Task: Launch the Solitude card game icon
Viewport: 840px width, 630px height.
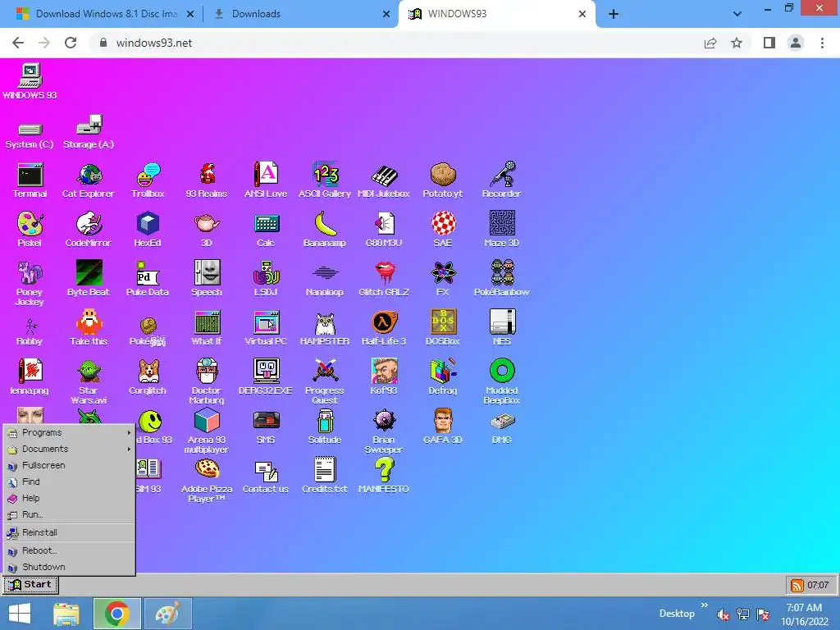Action: click(x=325, y=427)
